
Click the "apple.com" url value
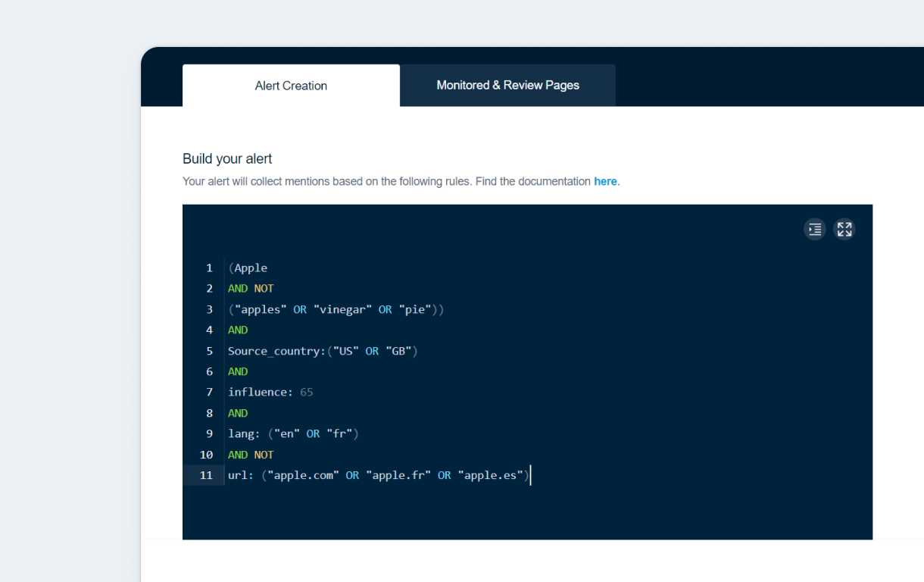[303, 476]
